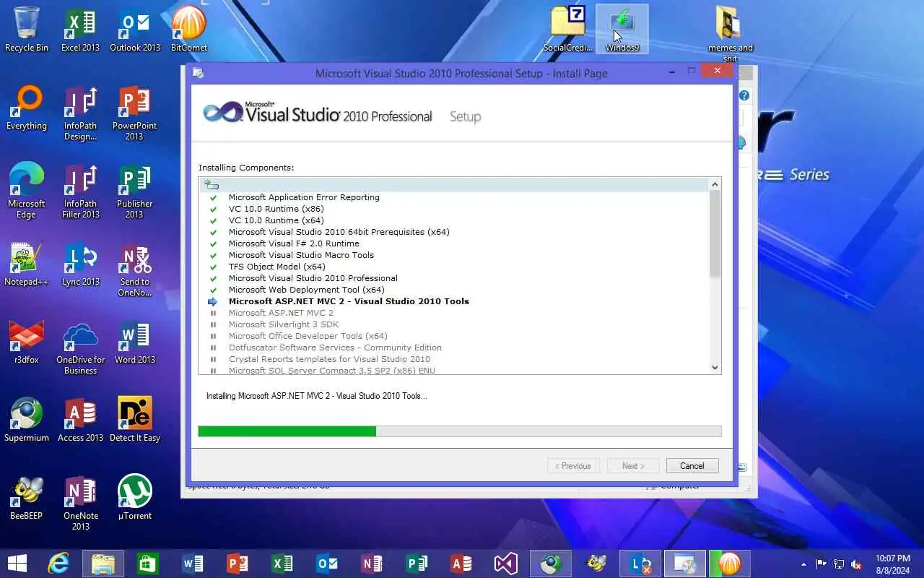The width and height of the screenshot is (924, 578).
Task: Select the InfoPath Filler 2013 shortcut
Action: 81,191
